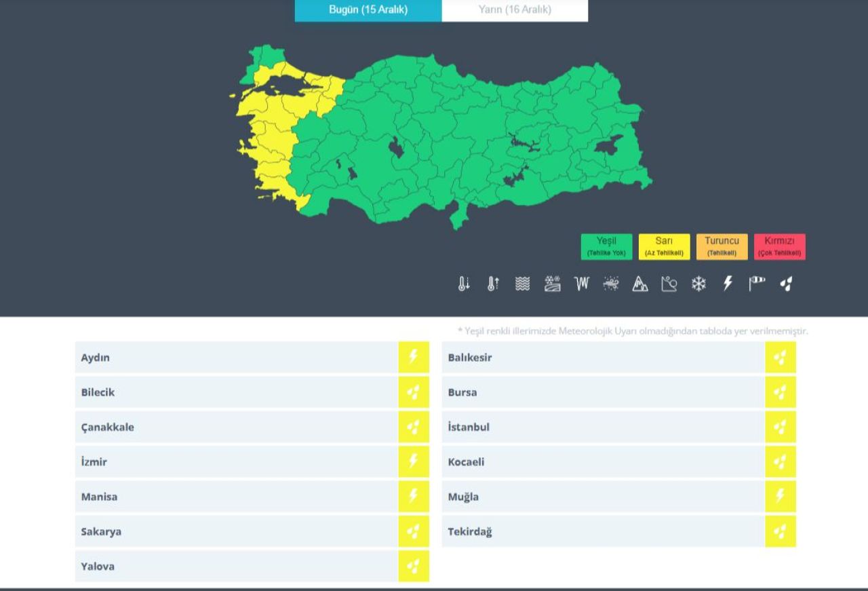
Task: Select the Balıkesir province name
Action: point(469,358)
